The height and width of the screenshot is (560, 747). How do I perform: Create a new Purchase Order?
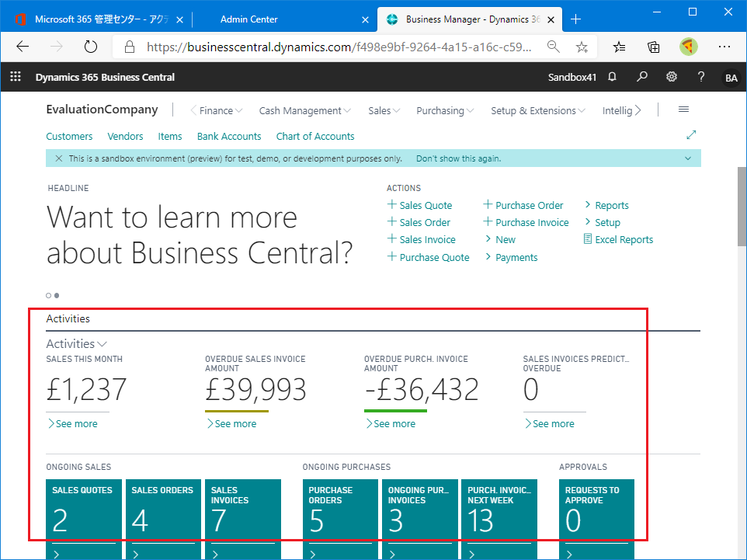pos(523,205)
